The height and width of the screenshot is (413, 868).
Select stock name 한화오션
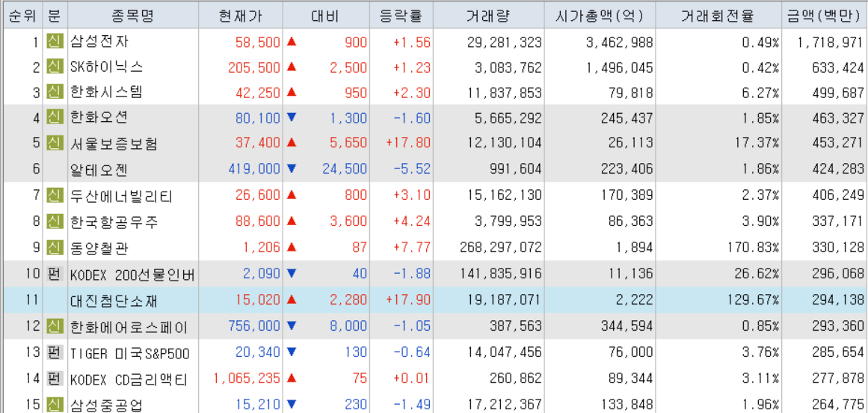click(x=100, y=117)
